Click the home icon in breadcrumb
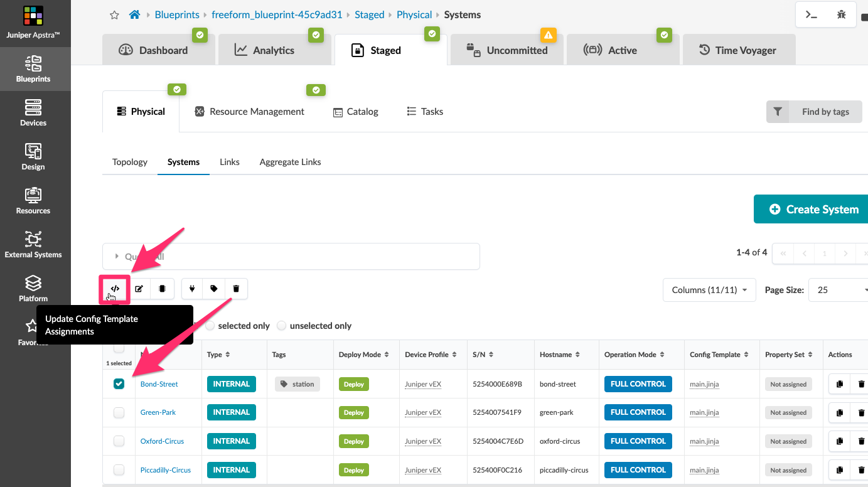This screenshot has width=868, height=487. (134, 14)
